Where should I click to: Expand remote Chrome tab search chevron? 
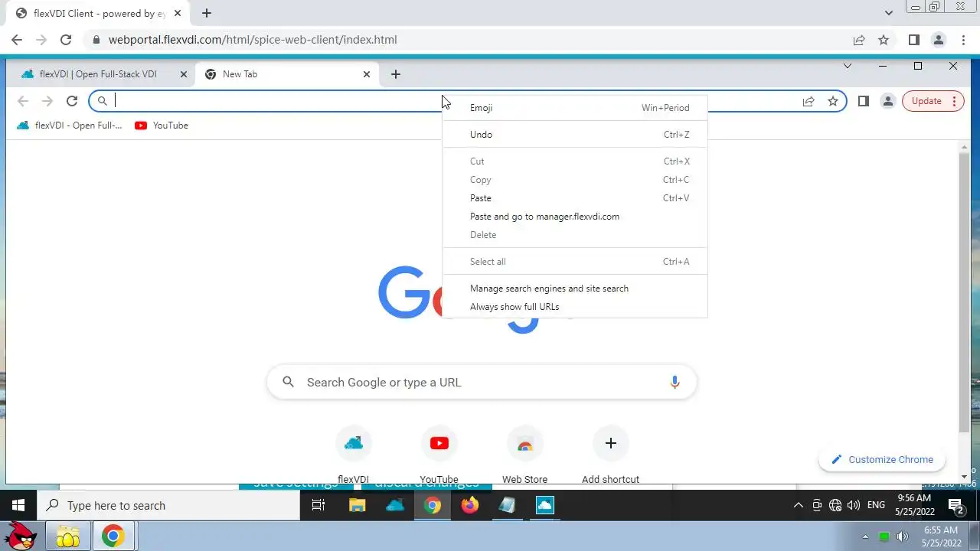pyautogui.click(x=848, y=66)
